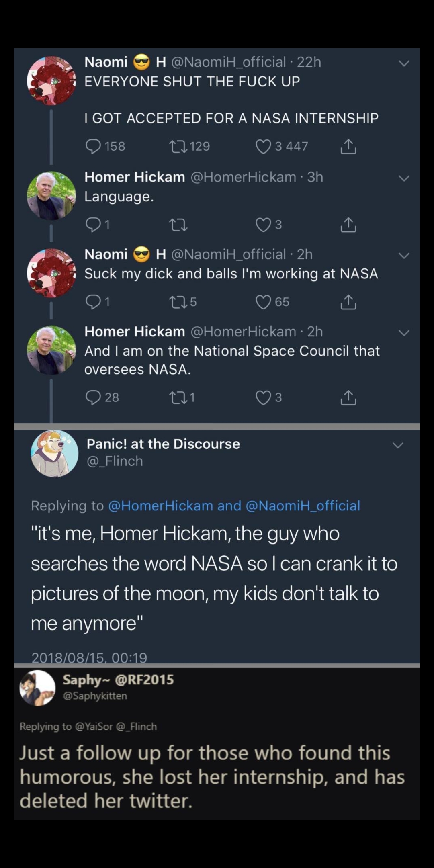Reply to the tweet with 158 comments

point(93,147)
